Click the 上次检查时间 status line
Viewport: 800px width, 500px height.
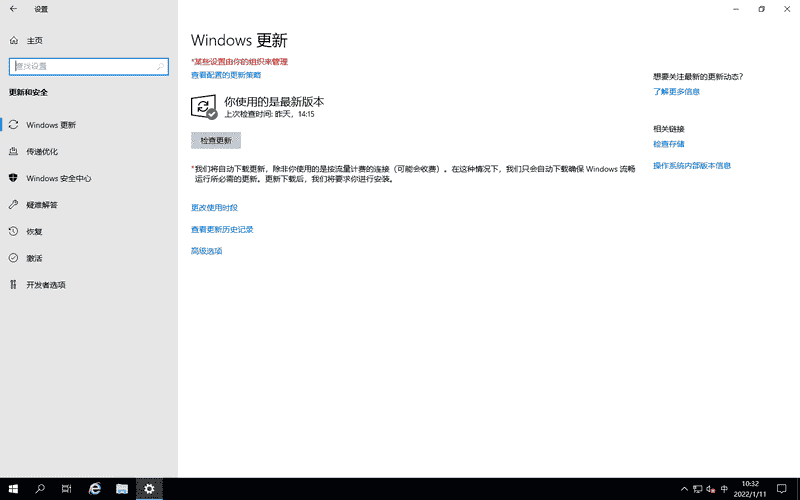(269, 114)
